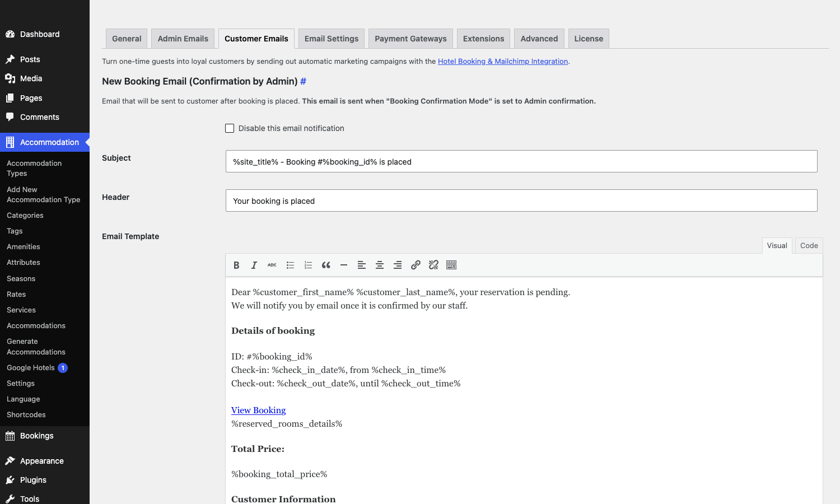Click the View Booking link in template
Screen dimensions: 840x504
[x=258, y=410]
